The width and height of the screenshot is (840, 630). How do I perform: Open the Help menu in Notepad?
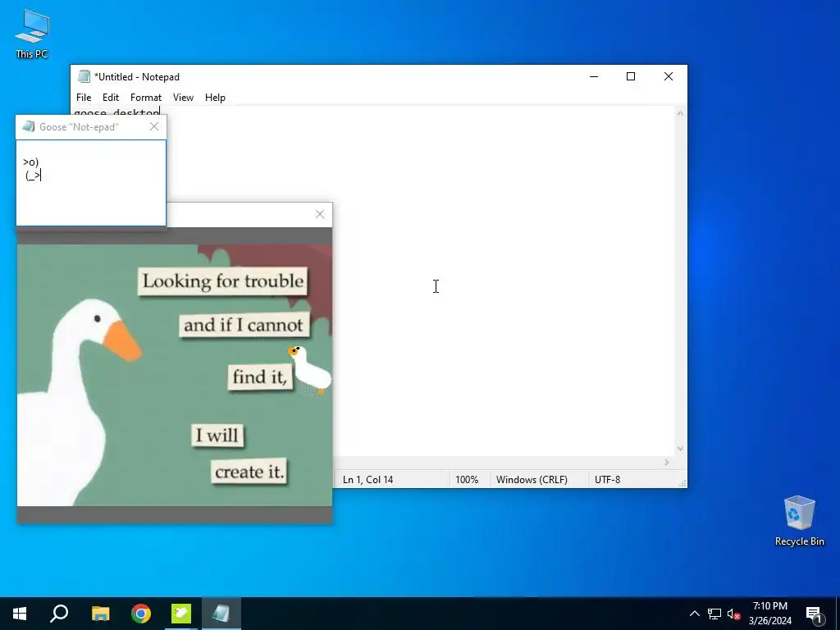(215, 98)
